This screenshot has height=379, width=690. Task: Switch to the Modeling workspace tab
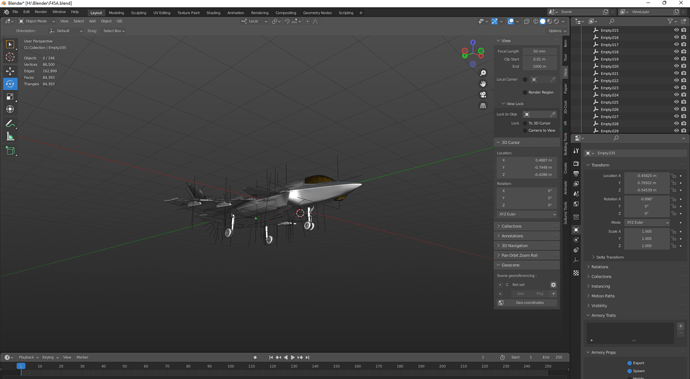tap(116, 13)
